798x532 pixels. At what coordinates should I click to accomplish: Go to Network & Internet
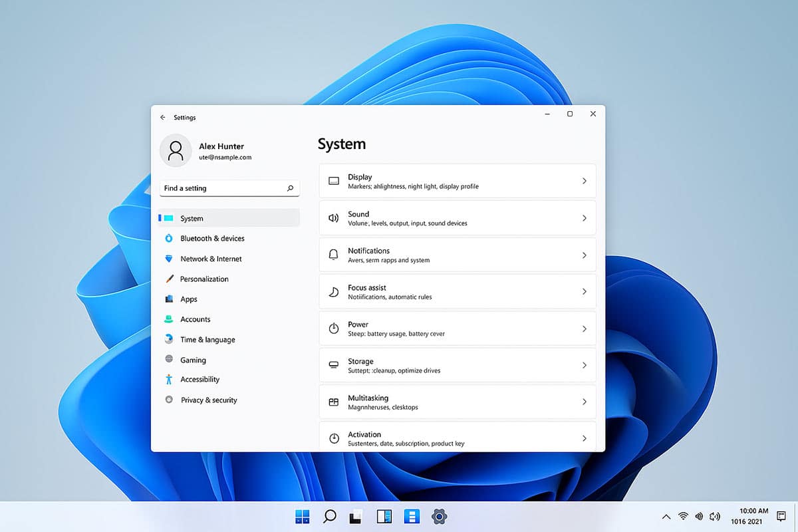tap(211, 259)
